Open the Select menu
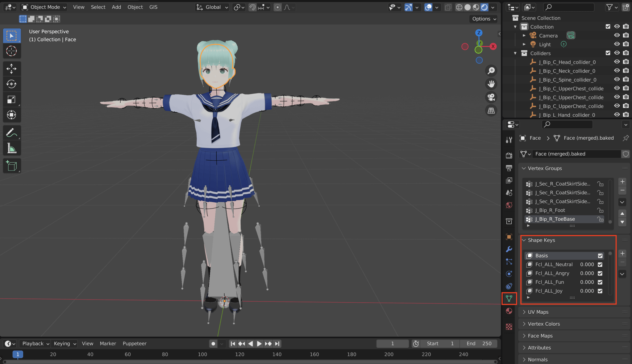 click(x=98, y=7)
